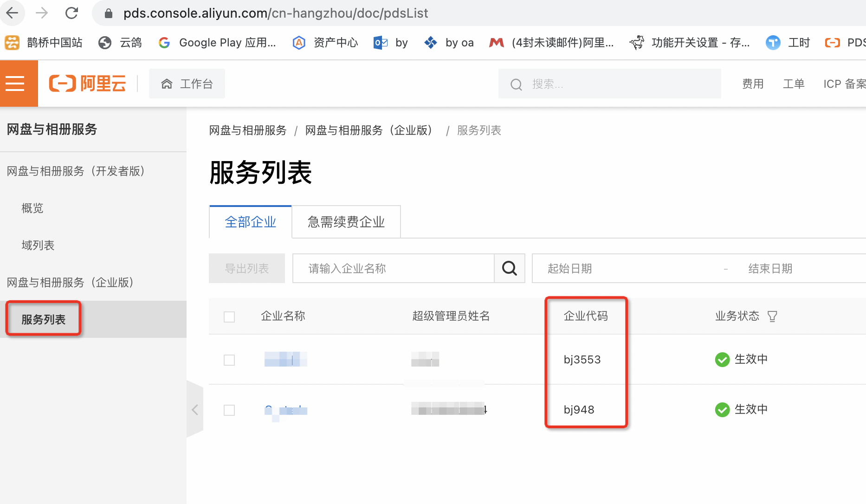This screenshot has width=866, height=504.
Task: Switch to the 全部企业 tab
Action: click(251, 222)
